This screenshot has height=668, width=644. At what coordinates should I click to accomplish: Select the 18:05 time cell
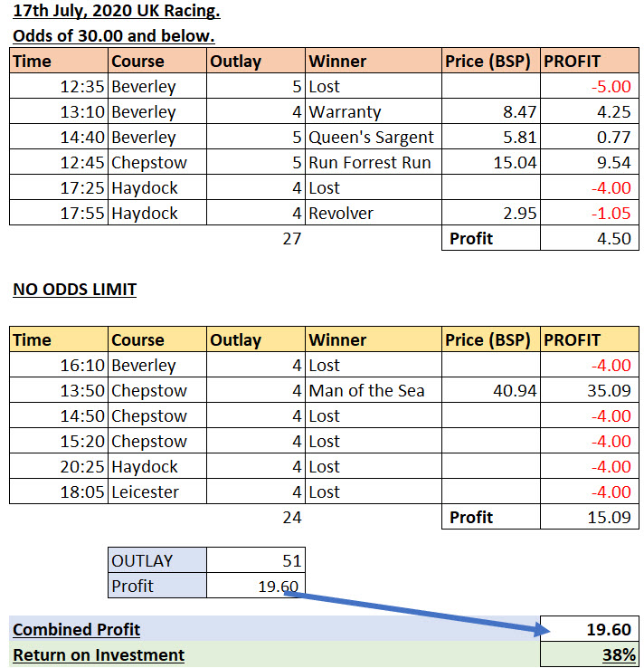[82, 493]
